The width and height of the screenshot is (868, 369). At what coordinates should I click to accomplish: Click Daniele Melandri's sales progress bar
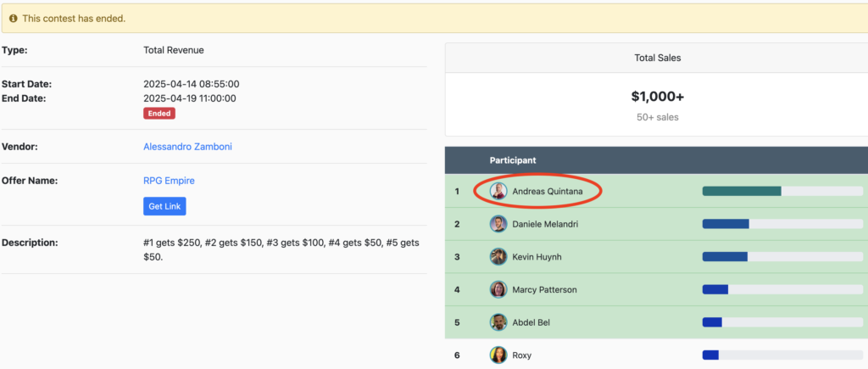782,224
